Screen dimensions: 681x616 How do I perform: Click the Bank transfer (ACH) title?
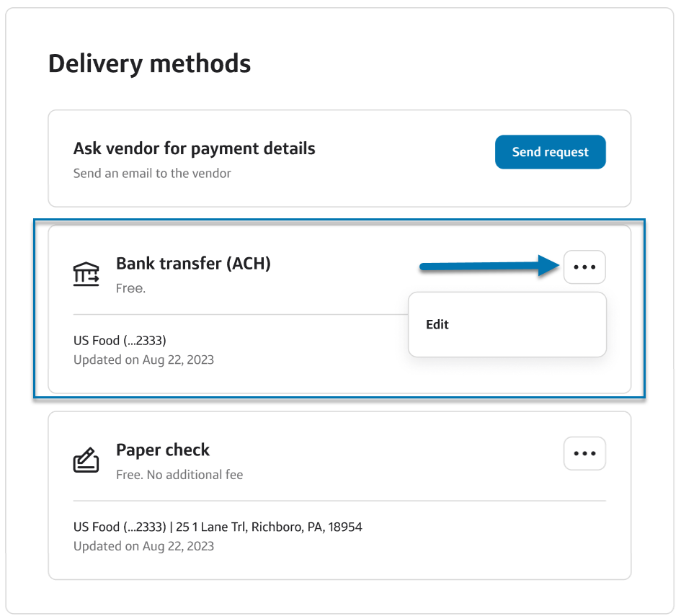pyautogui.click(x=193, y=264)
